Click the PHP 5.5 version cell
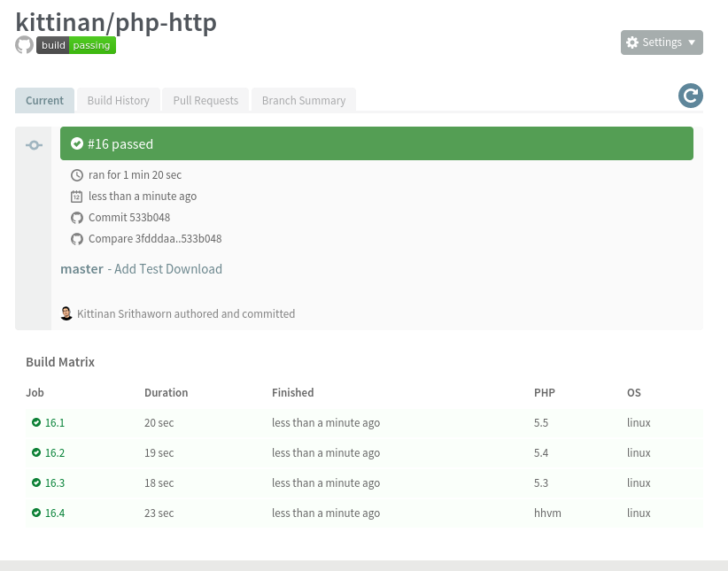Screen dimensions: 728x571 coord(541,422)
